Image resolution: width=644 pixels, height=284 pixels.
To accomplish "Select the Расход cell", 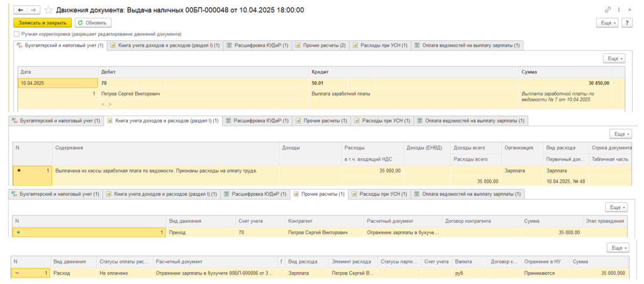I will click(73, 273).
